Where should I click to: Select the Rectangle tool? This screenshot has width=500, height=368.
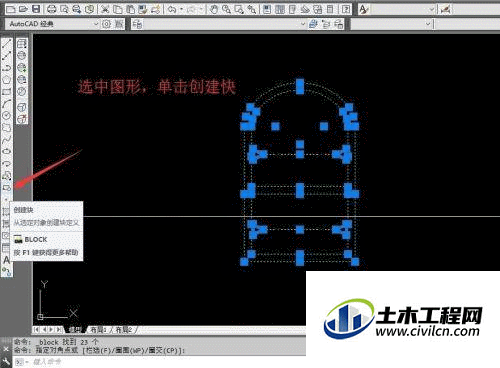(x=7, y=92)
